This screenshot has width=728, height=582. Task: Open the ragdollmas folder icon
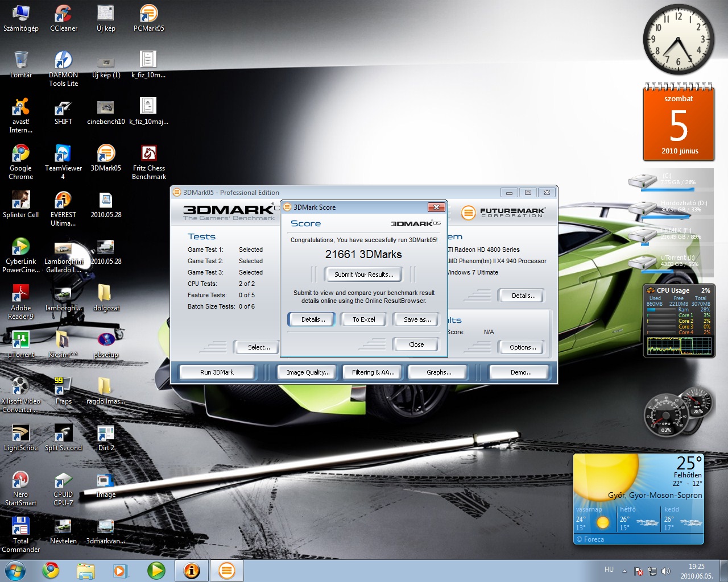pyautogui.click(x=106, y=390)
